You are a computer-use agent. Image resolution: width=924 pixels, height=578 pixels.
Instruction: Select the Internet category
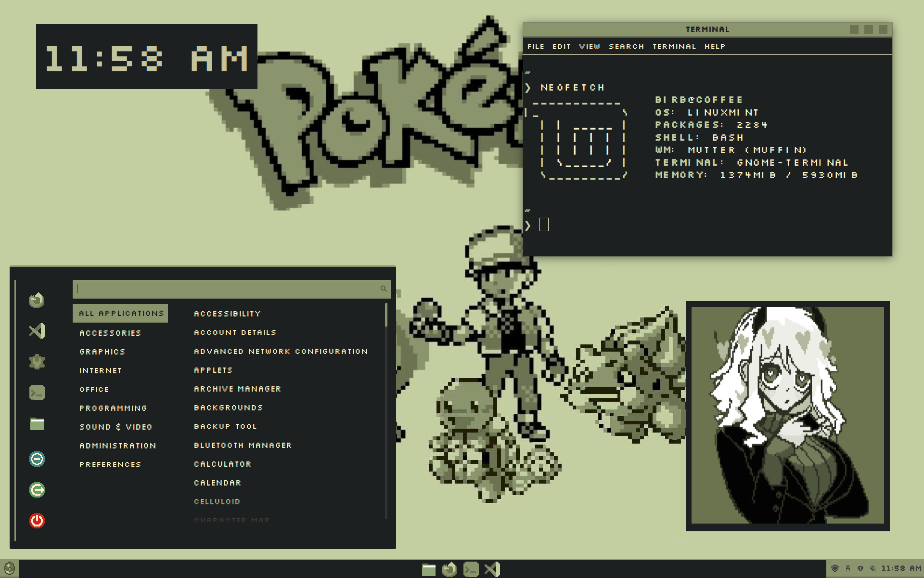tap(101, 370)
